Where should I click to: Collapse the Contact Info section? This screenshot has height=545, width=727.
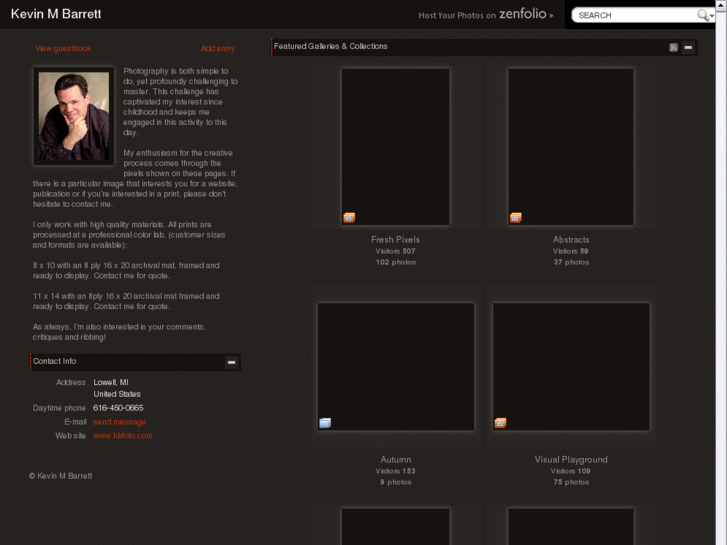[231, 362]
